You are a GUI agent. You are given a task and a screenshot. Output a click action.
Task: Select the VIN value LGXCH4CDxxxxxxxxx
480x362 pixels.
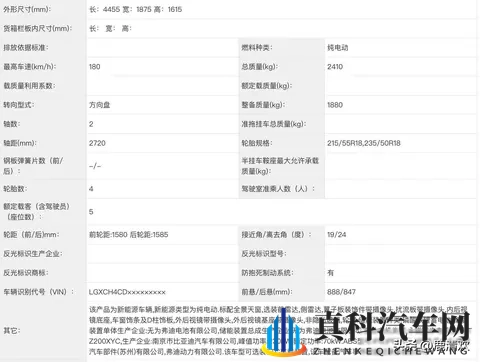(x=127, y=292)
